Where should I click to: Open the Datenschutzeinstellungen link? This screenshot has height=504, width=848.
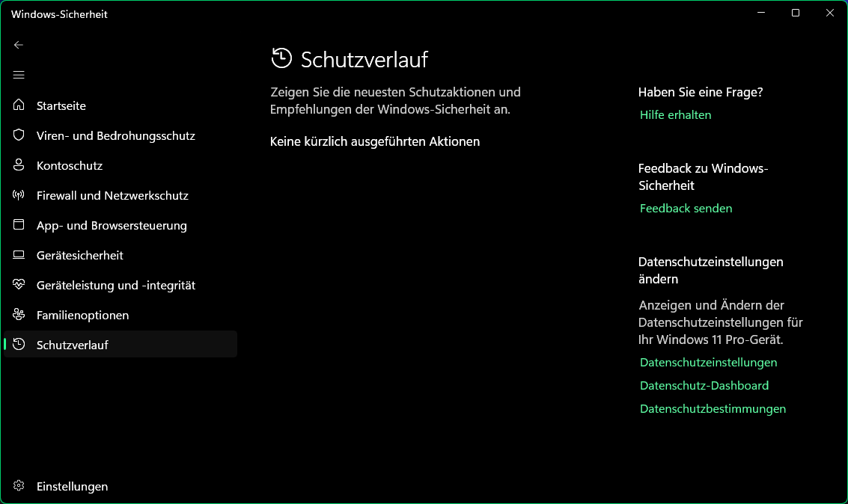[x=708, y=363]
